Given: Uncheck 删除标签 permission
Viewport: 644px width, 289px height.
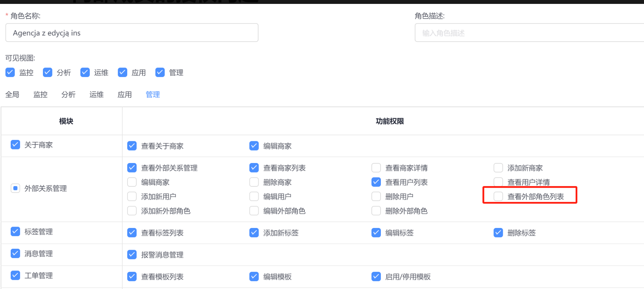Looking at the screenshot, I should (x=498, y=232).
